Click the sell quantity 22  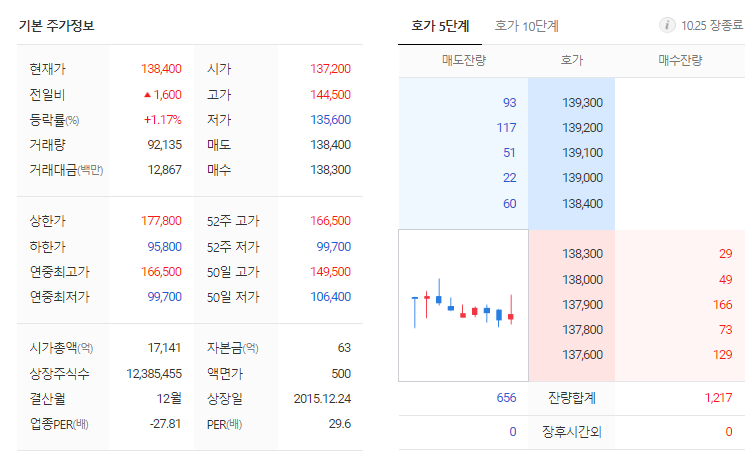click(509, 178)
